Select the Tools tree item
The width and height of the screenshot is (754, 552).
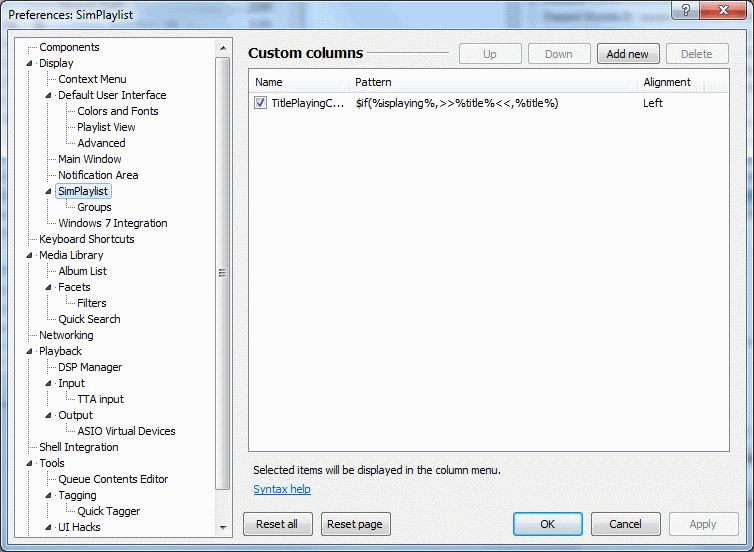(52, 463)
